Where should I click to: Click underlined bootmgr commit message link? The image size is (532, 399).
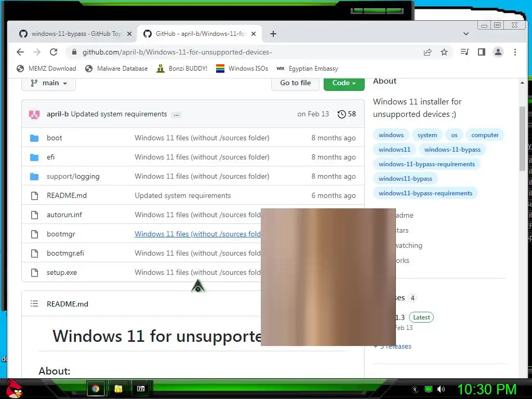[x=197, y=234]
